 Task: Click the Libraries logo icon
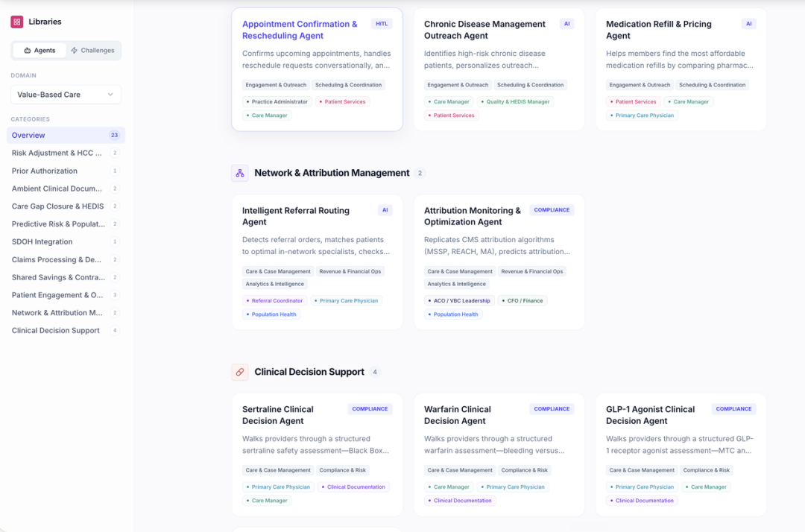pyautogui.click(x=17, y=22)
